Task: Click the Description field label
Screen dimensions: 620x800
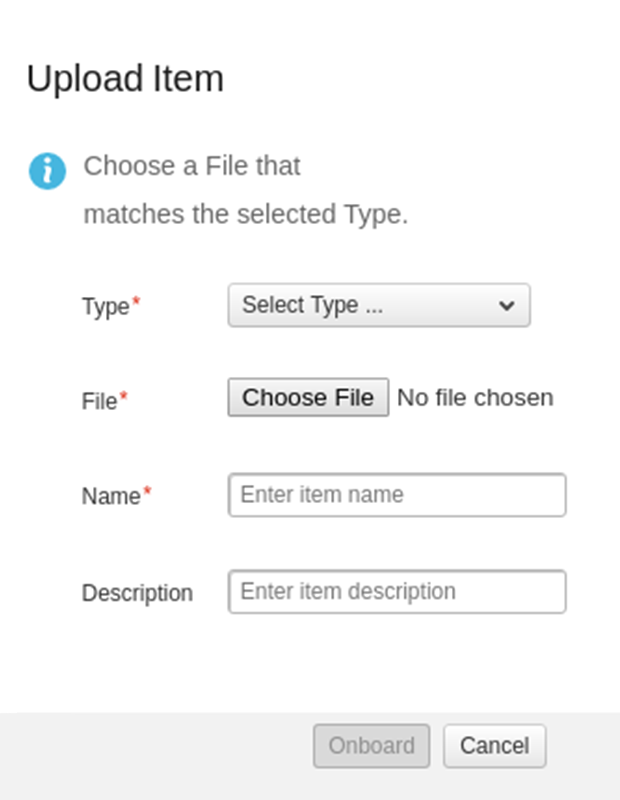Action: 137,593
